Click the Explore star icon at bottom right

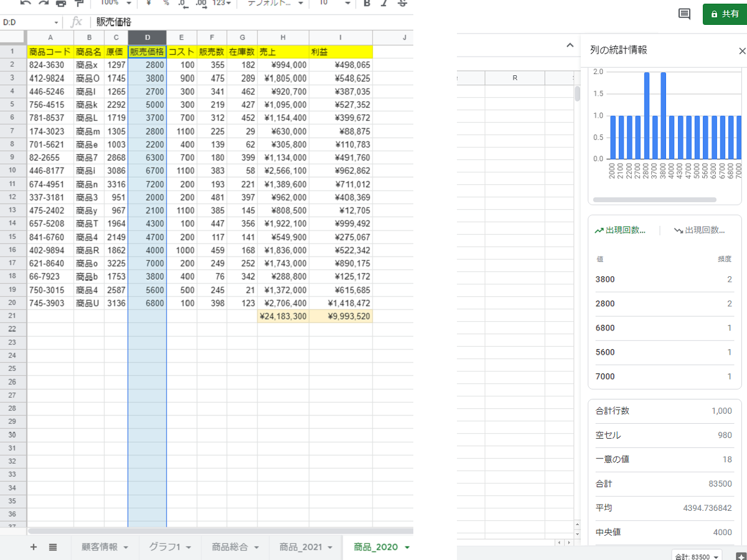[x=741, y=556]
